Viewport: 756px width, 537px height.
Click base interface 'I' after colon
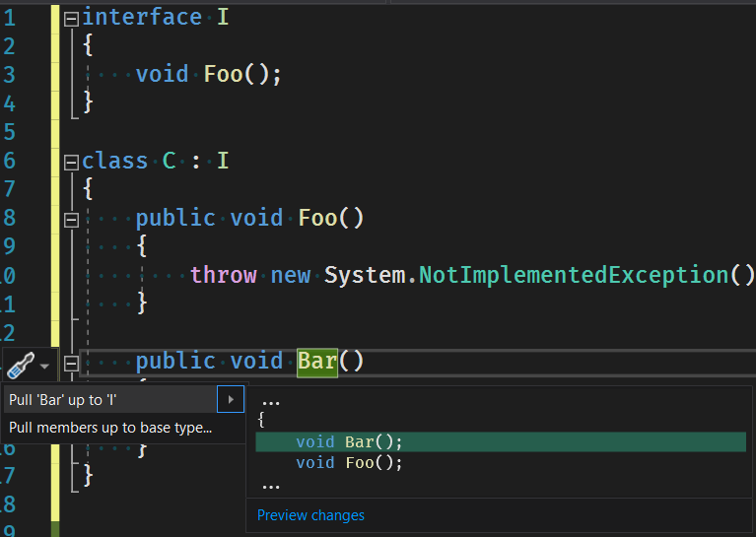(x=223, y=161)
